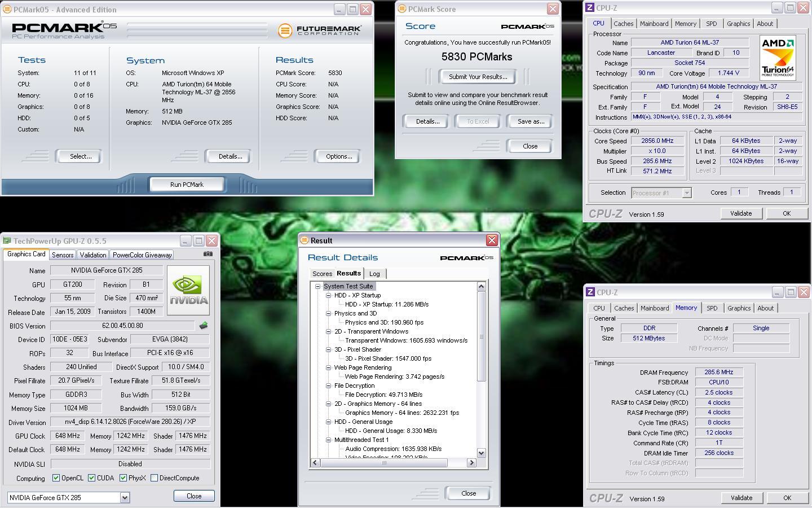
Task: Click the Close button in GPU-Z
Action: pos(194,496)
